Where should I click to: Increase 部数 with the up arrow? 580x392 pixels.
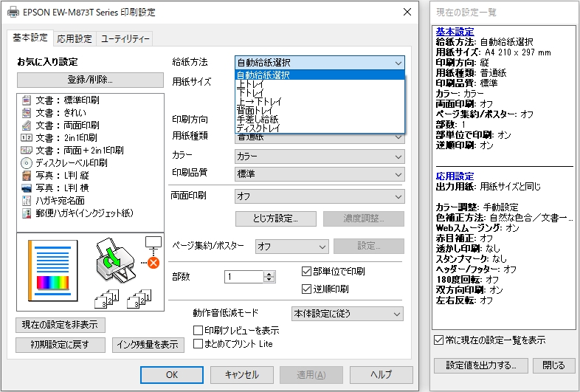[269, 274]
